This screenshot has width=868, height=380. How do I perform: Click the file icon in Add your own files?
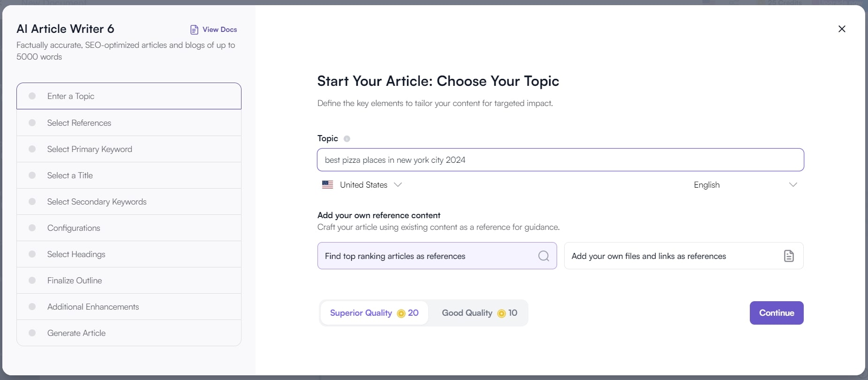[789, 256]
